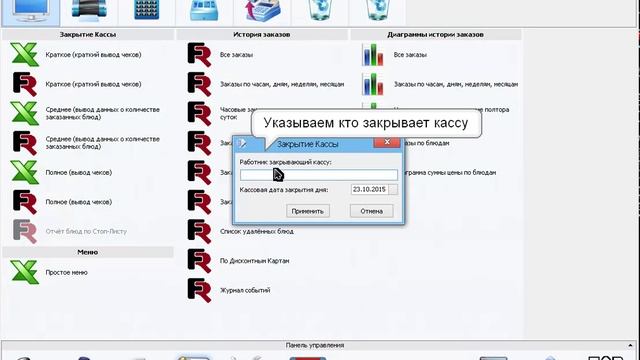Click the left recycle bin toolbar icon
The width and height of the screenshot is (640, 360).
[320, 10]
